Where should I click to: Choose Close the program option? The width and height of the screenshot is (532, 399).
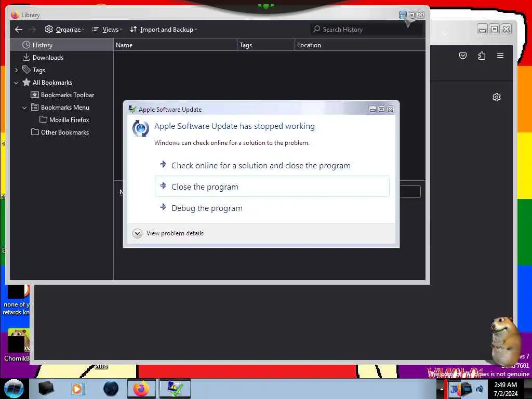click(272, 187)
